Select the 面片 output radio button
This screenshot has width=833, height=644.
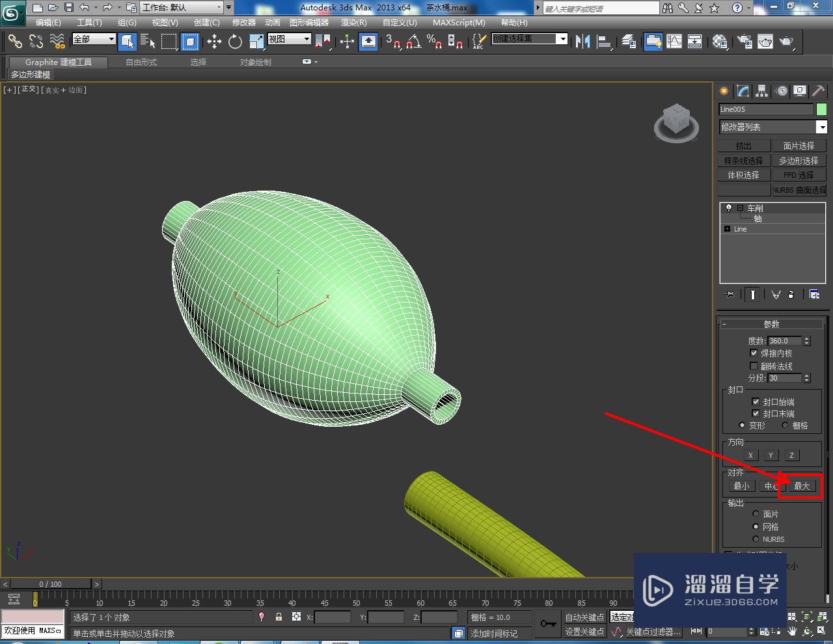pos(756,514)
